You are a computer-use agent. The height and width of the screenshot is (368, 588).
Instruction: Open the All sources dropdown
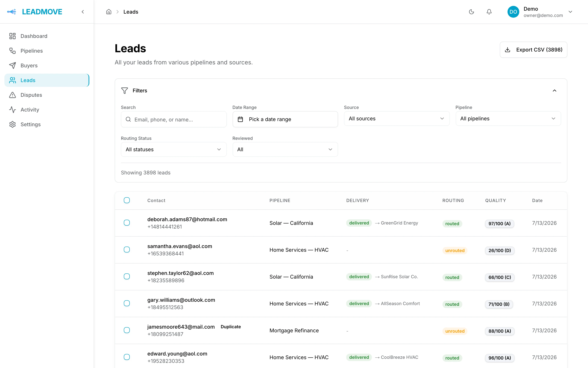(x=397, y=118)
